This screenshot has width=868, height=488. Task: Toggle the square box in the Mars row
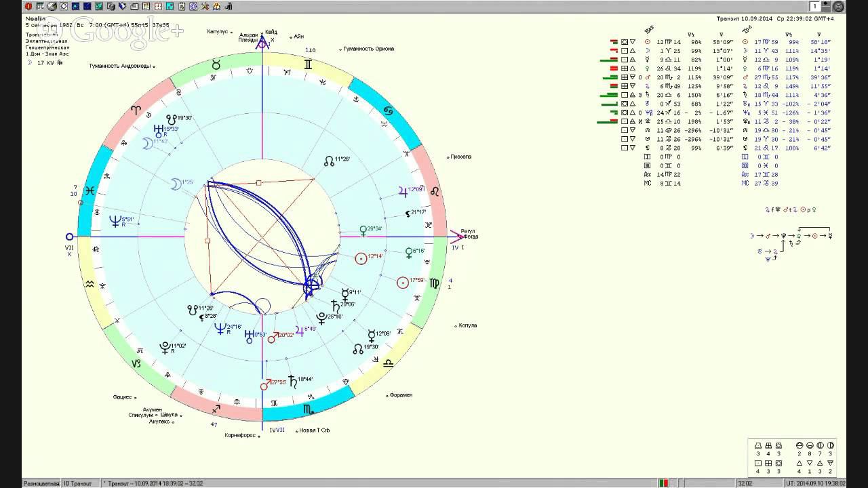pos(625,77)
